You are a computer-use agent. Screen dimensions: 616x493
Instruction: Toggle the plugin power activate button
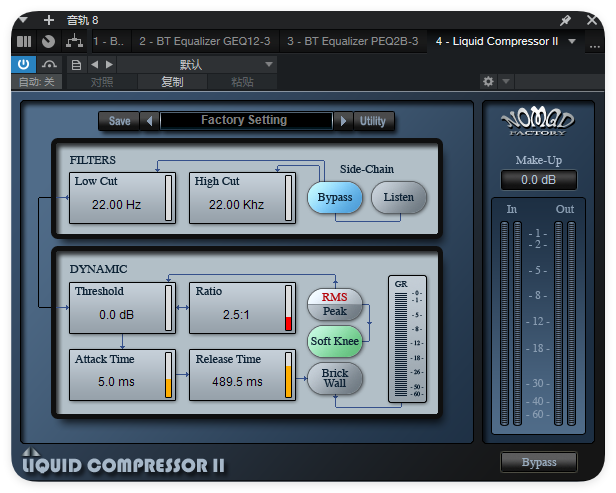coord(24,64)
